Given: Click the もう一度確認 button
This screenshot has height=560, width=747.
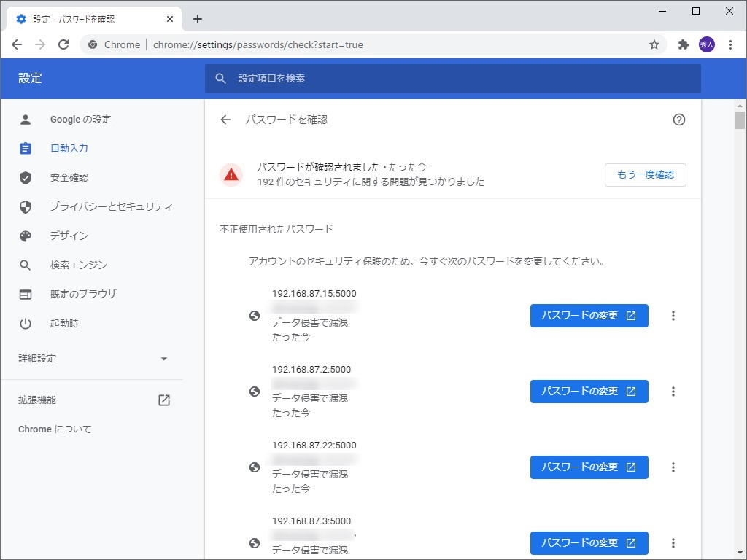Looking at the screenshot, I should pos(645,174).
